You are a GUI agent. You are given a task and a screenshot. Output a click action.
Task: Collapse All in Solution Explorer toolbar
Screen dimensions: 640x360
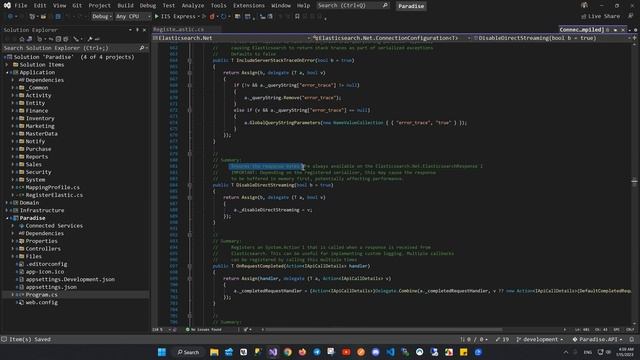point(58,39)
